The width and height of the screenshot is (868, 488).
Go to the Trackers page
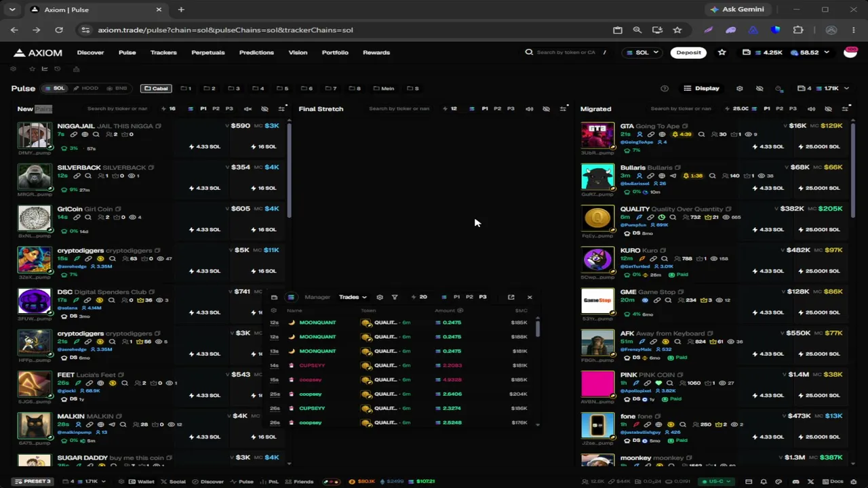(163, 52)
